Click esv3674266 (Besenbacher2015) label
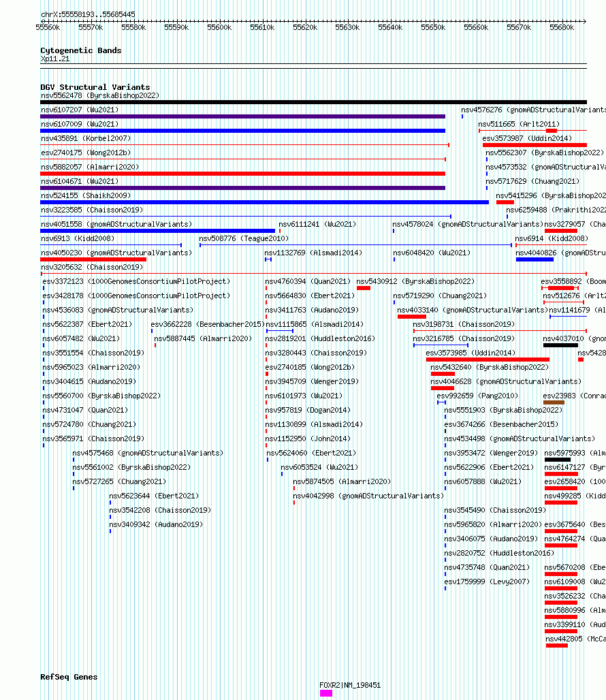The height and width of the screenshot is (700, 606). tap(501, 424)
